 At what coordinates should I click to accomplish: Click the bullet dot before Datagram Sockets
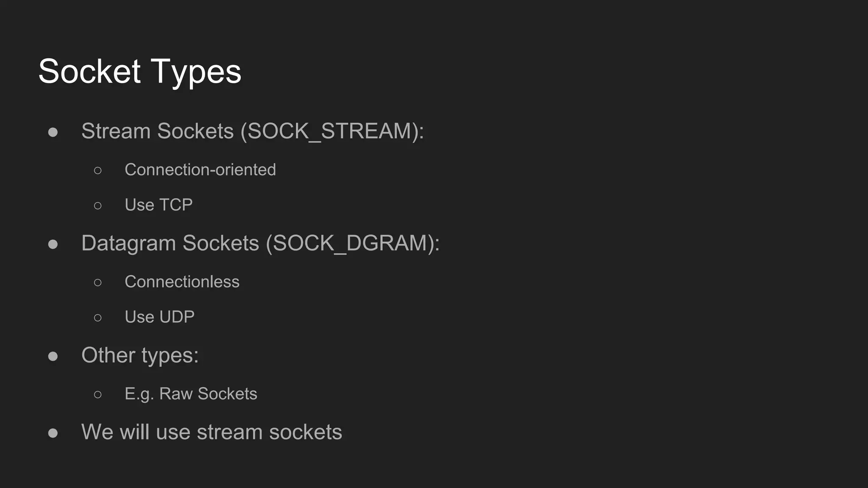tap(53, 244)
